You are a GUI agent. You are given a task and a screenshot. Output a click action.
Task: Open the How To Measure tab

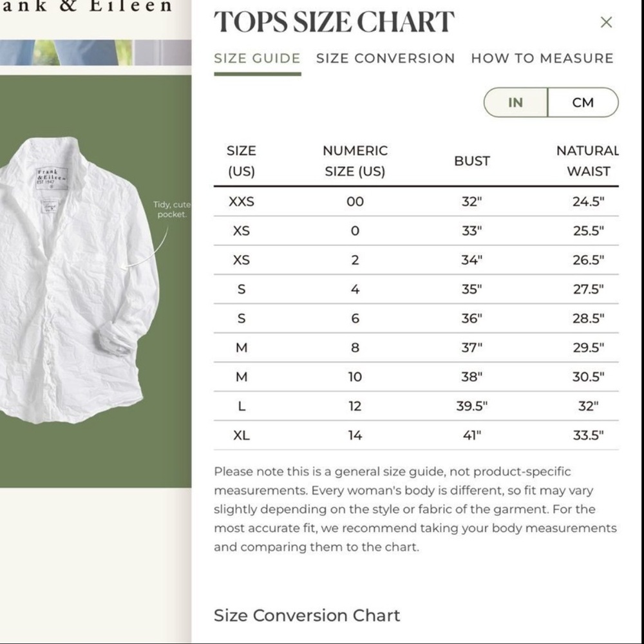[542, 59]
